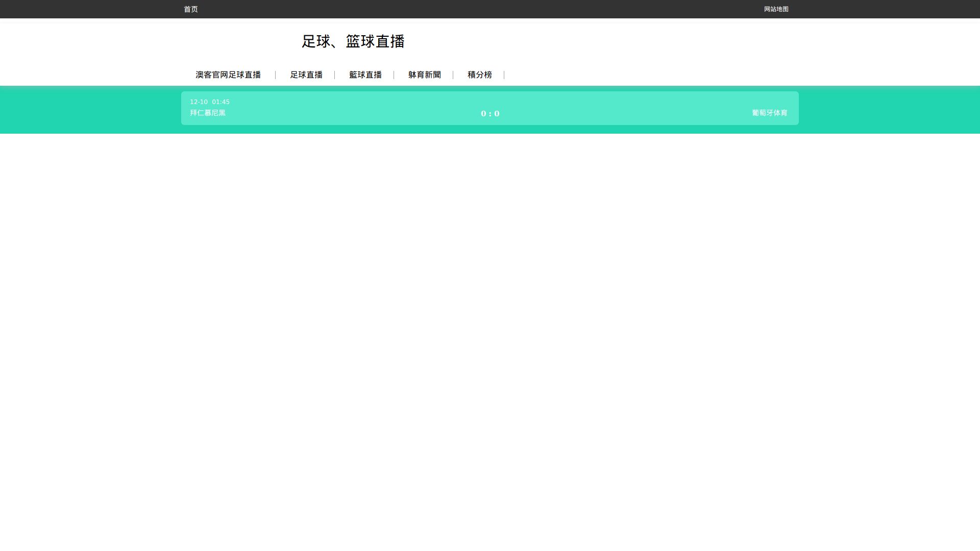Select away team 葡萄牙体育
980x551 pixels.
coord(769,113)
